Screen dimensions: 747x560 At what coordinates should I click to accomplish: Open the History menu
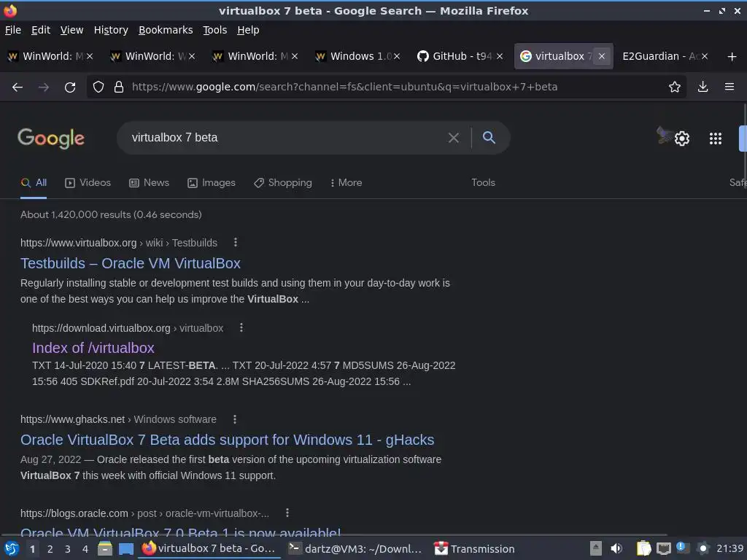click(111, 30)
